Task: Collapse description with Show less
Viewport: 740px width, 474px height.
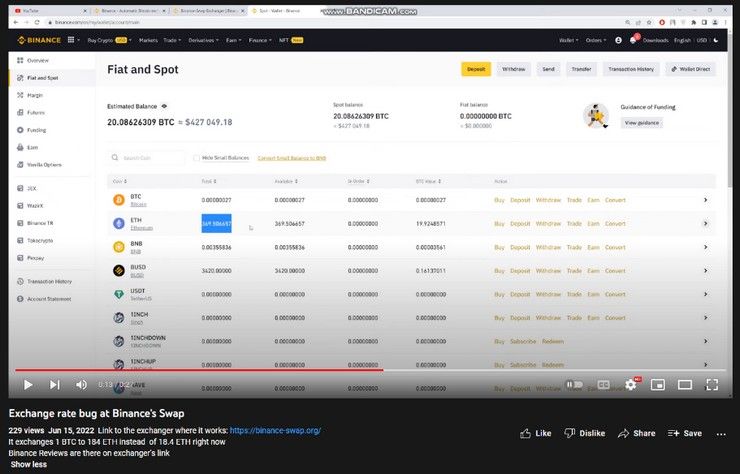Action: coord(29,464)
